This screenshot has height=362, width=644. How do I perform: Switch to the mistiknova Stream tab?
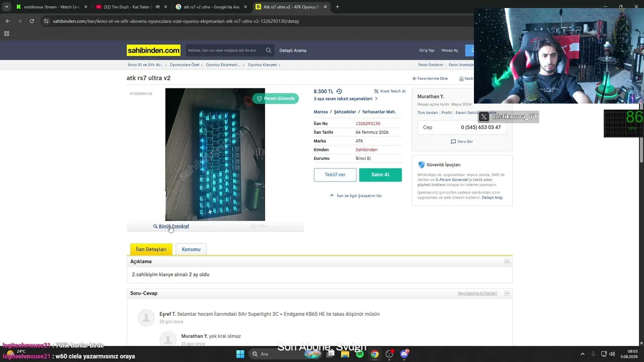(52, 7)
